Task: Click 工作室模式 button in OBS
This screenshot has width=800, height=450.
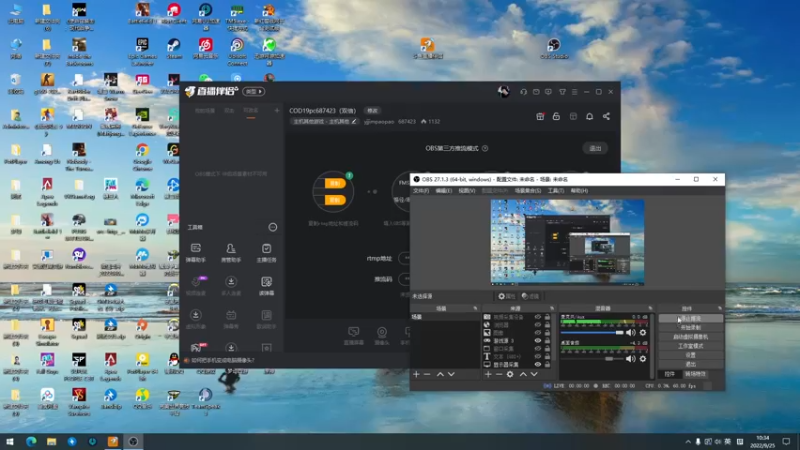Action: tap(690, 346)
